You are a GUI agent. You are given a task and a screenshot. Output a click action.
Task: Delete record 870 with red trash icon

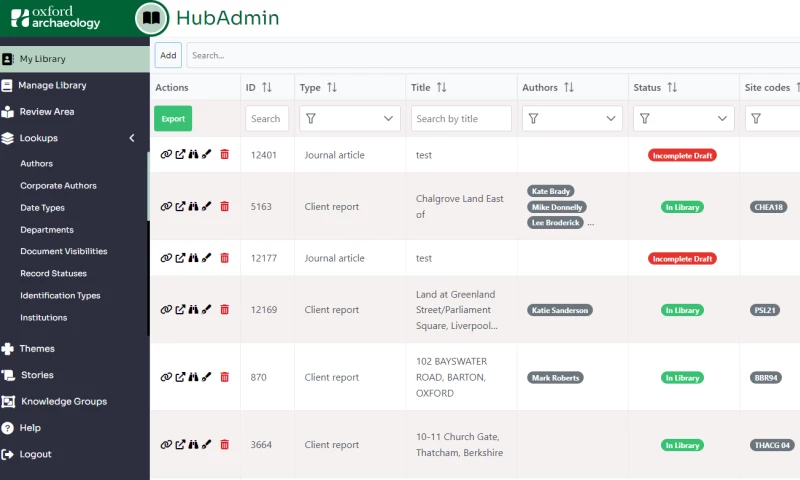pos(224,378)
